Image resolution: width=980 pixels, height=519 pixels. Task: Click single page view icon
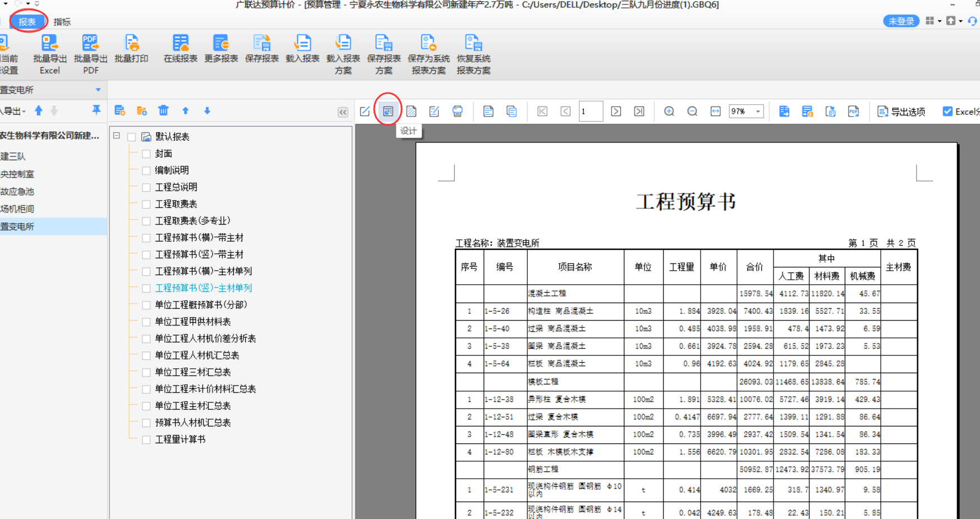point(488,111)
